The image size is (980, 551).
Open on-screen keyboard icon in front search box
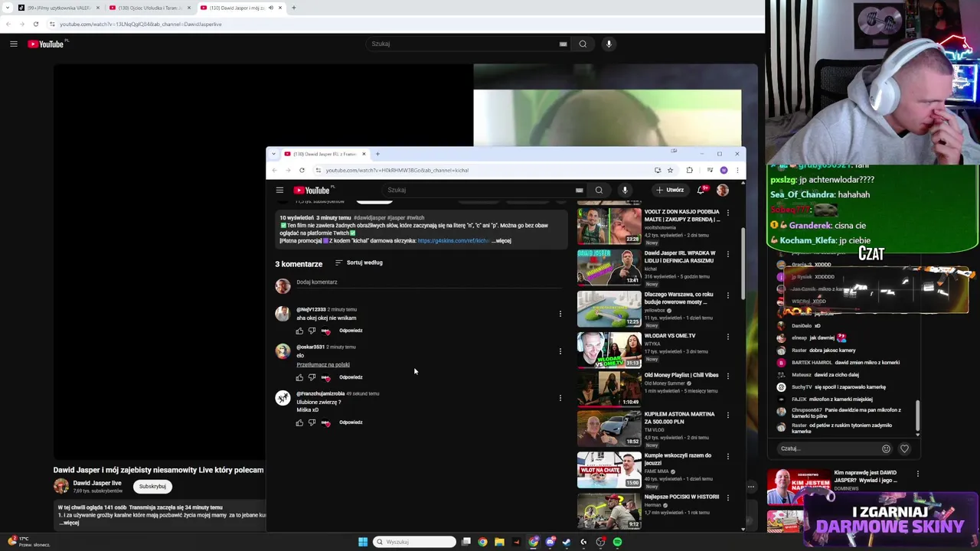[579, 190]
